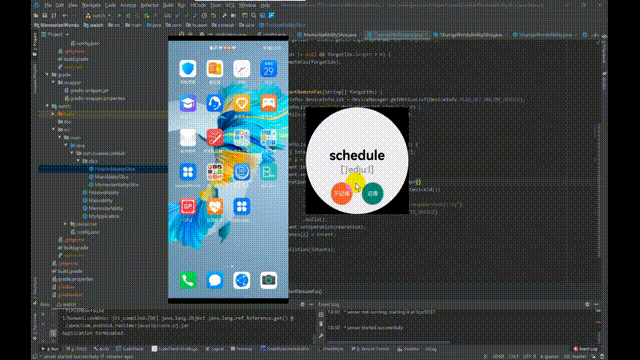Image resolution: width=640 pixels, height=360 pixels.
Task: Open the watch run configuration dropdown
Action: tap(98, 16)
